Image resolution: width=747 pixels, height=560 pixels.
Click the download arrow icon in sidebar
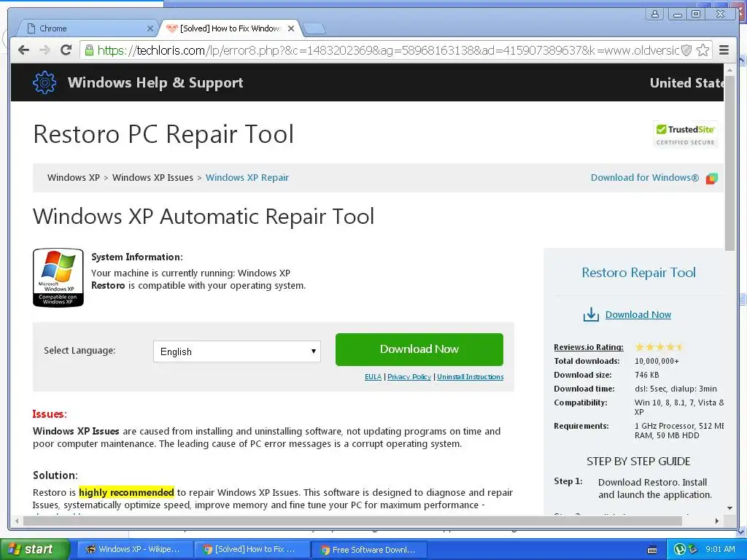pos(591,314)
